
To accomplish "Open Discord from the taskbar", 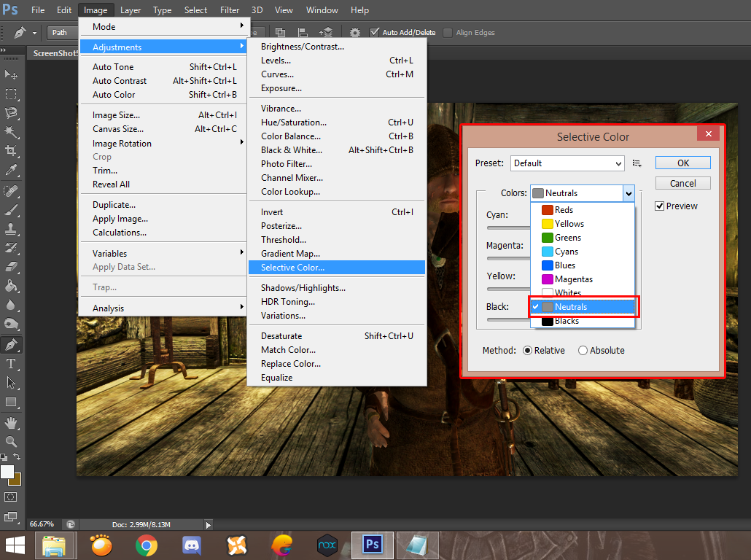I will 192,545.
